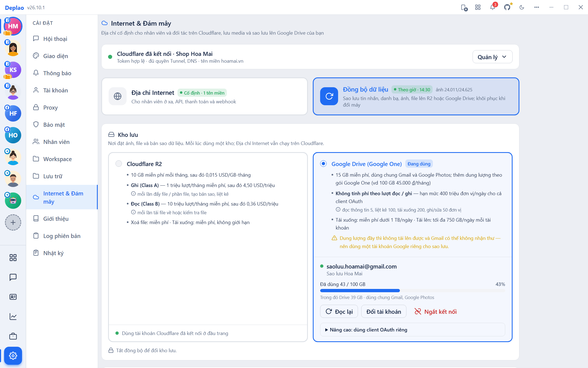Click the globe icon in Địa chỉ Internet card
The height and width of the screenshot is (368, 588).
click(x=118, y=96)
